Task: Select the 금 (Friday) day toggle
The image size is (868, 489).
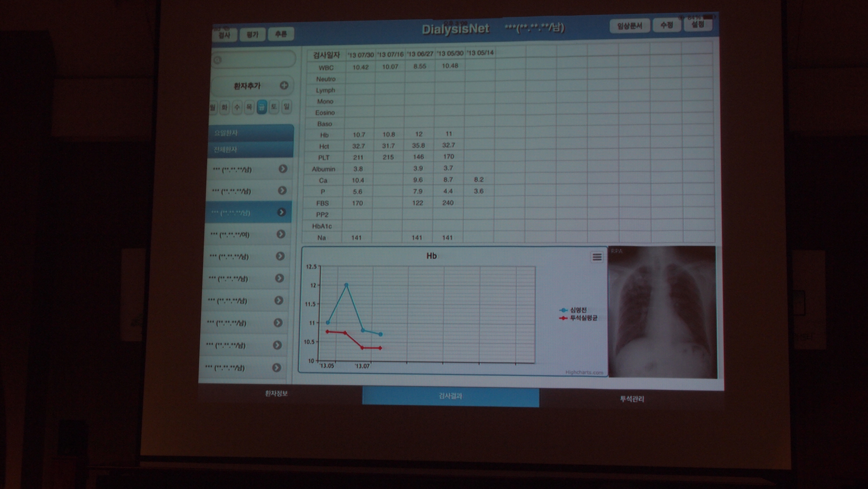Action: tap(262, 107)
